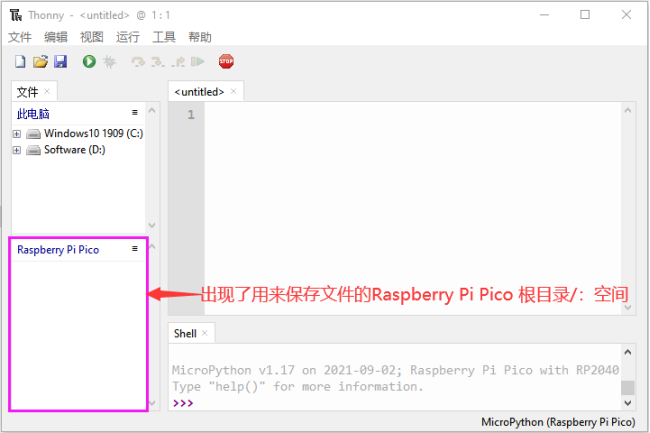Click the 此电脑 file list scroll up arrow
Viewport: 650px width, 433px height.
tap(152, 110)
